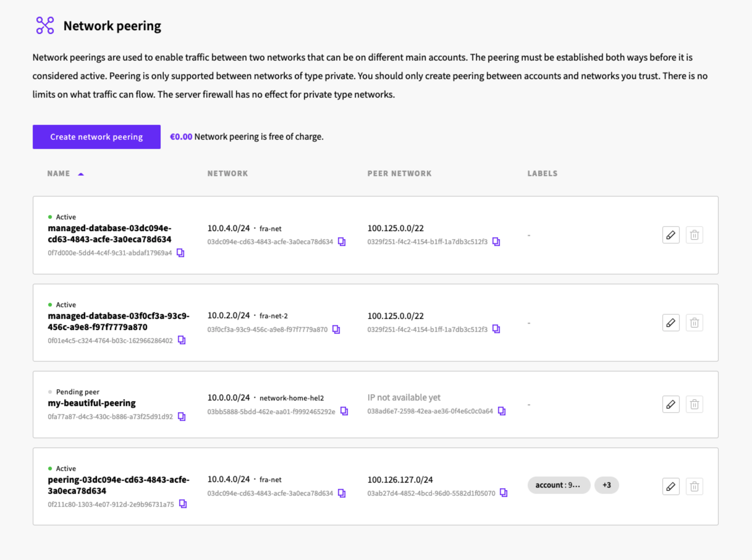Expand the +3 additional labels chip

click(606, 486)
